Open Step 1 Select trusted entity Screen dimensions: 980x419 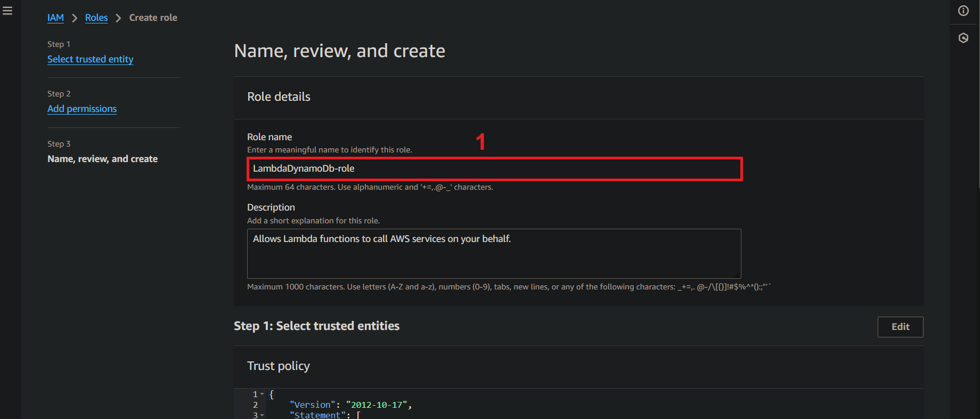[90, 59]
